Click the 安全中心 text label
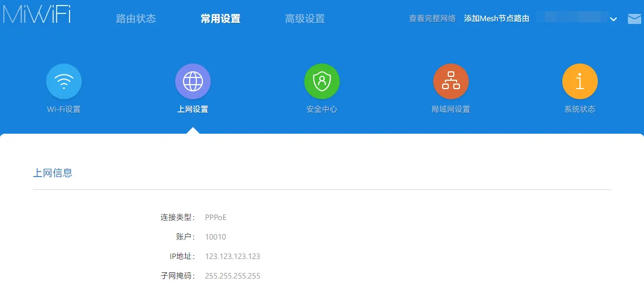Screen dimensions: 644x283 point(322,109)
